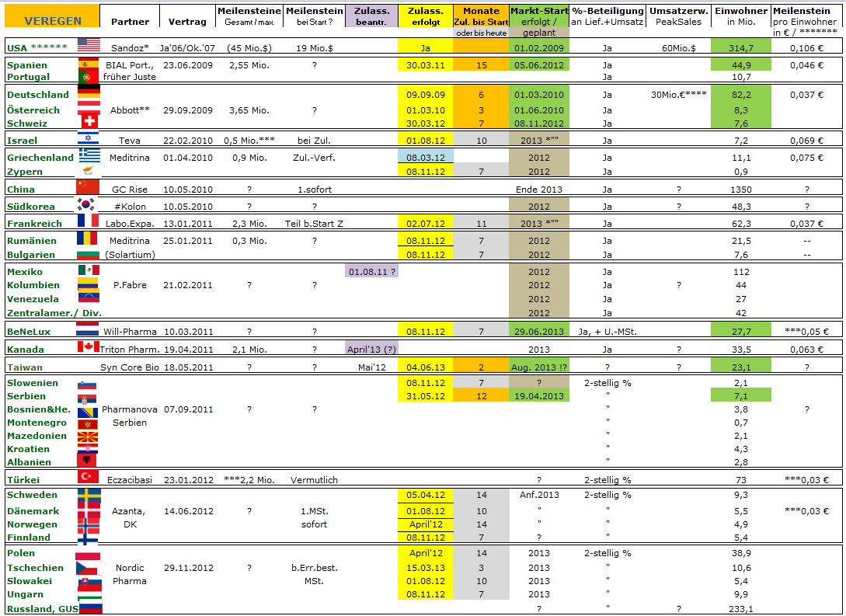Click the Albania flag icon
Screen dimensions: 846x616
[88, 460]
